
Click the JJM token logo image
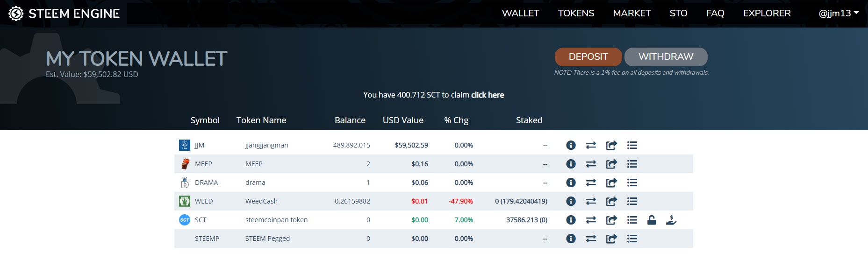[185, 145]
